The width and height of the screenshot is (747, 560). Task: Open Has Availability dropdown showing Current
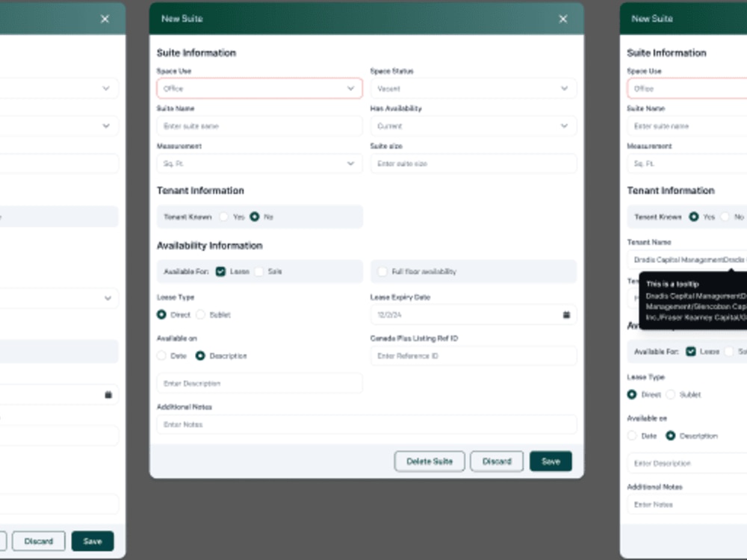(x=473, y=126)
